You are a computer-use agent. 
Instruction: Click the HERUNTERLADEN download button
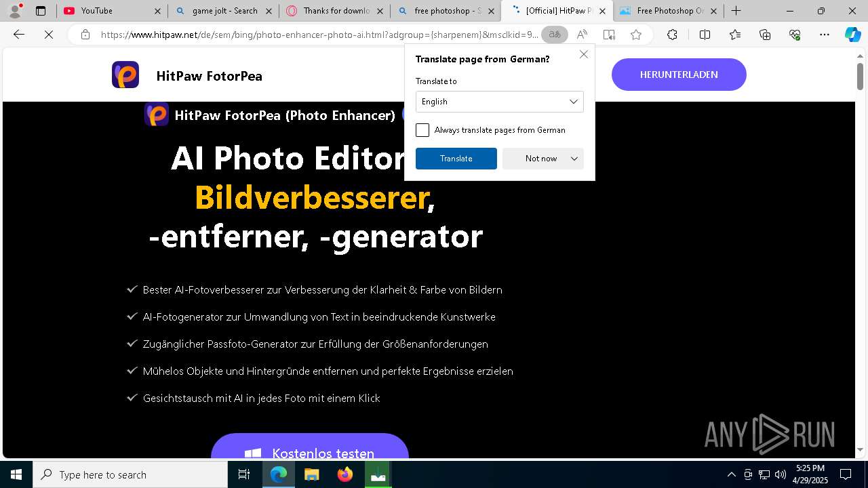(679, 75)
